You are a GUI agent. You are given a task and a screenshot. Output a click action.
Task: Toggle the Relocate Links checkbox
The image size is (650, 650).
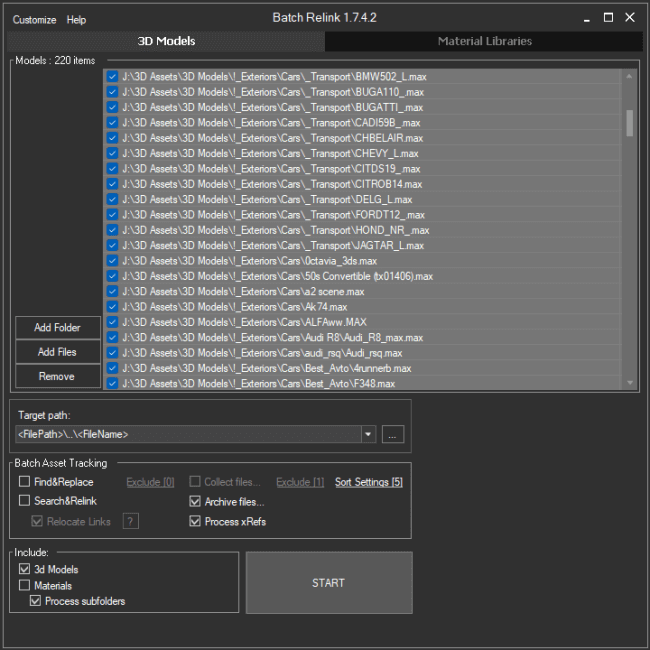[x=37, y=521]
